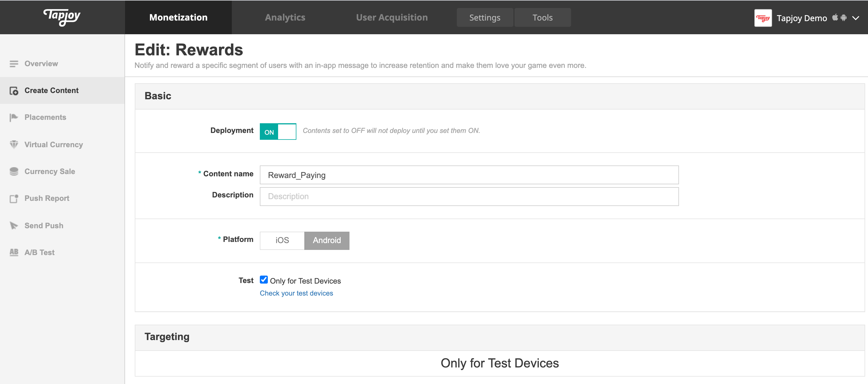Toggle the Deployment ON switch
Viewport: 868px width, 384px height.
point(278,132)
